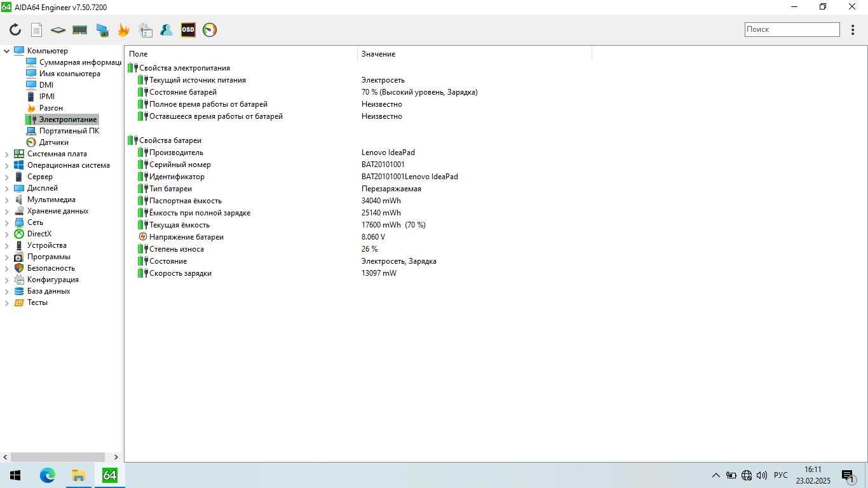Select the Скорость зарядки row
Screen dimensions: 868x488
[x=358, y=273]
